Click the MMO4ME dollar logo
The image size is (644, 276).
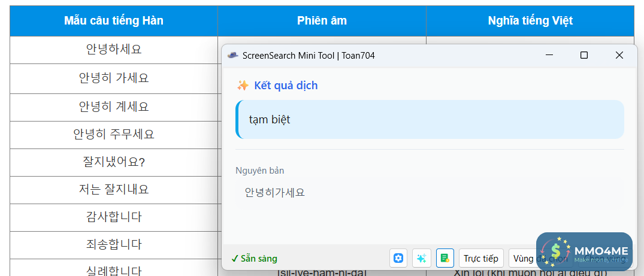(556, 252)
